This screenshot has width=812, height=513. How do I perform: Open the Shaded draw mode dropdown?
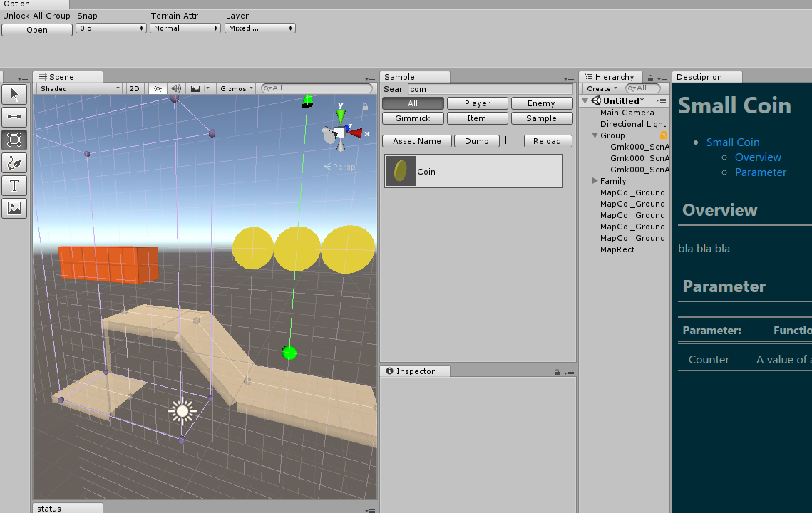click(x=77, y=88)
